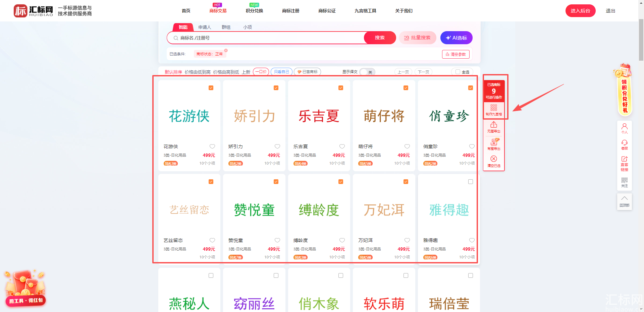Click the 关注 QR code icon
The width and height of the screenshot is (644, 312).
[x=624, y=180]
